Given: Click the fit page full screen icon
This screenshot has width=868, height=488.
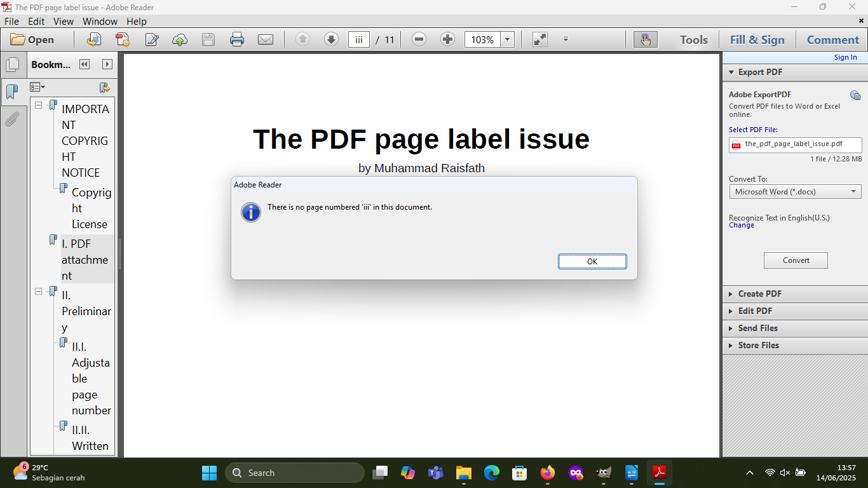Looking at the screenshot, I should coord(540,39).
